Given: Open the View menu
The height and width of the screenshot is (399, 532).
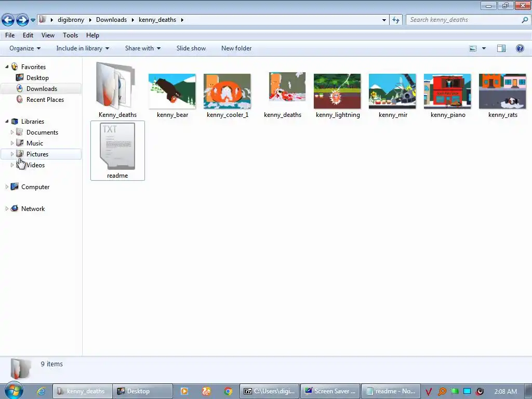Looking at the screenshot, I should click(48, 35).
